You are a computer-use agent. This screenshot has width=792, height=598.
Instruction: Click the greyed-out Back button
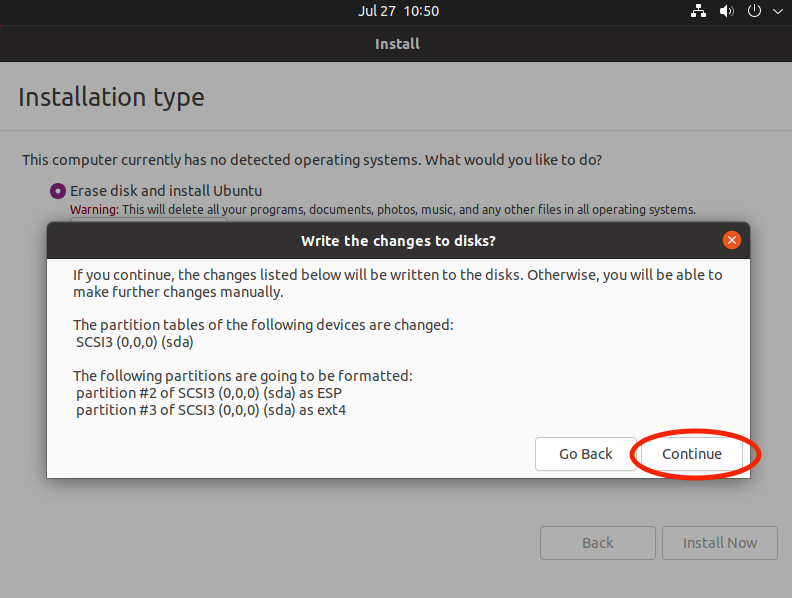(x=597, y=543)
